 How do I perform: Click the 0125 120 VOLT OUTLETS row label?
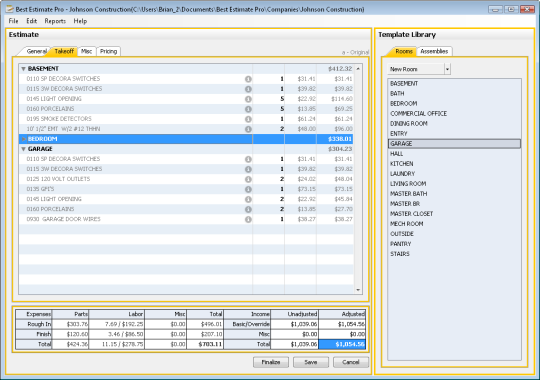point(58,179)
